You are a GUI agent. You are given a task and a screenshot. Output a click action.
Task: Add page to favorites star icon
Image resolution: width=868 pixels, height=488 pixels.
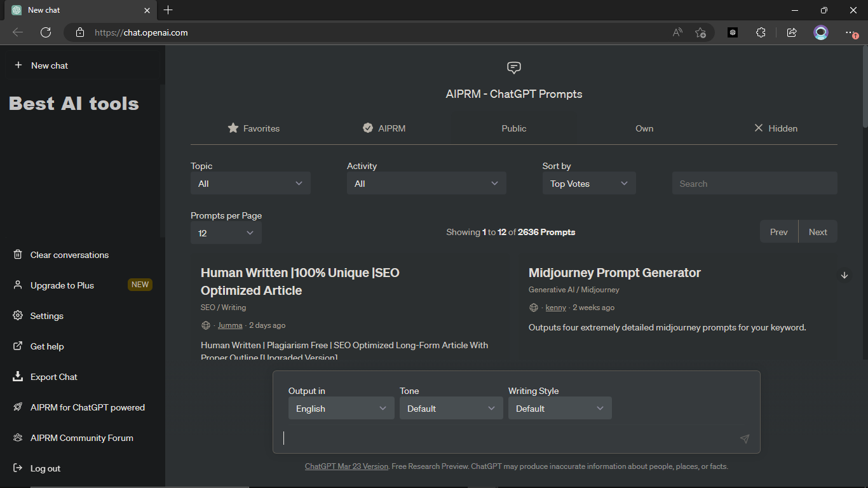click(x=700, y=32)
